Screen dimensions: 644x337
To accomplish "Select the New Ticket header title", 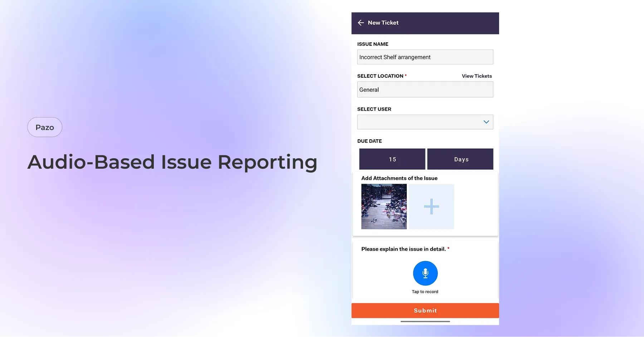I will (383, 23).
